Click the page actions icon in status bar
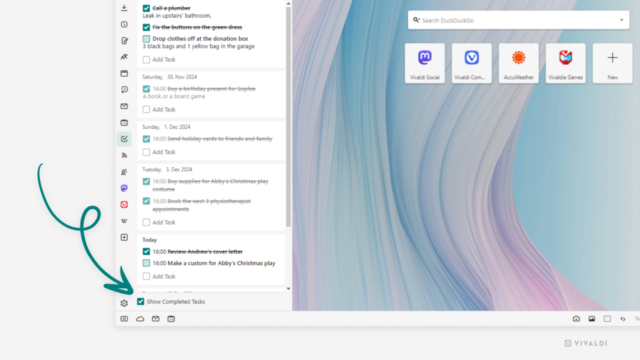 [x=622, y=319]
